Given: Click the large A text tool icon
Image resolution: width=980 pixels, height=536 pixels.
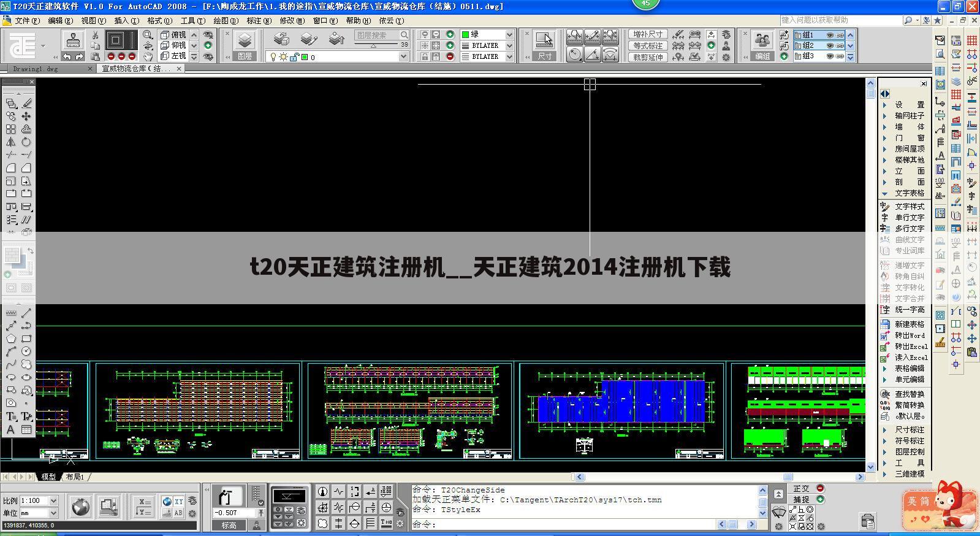Looking at the screenshot, I should click(10, 430).
